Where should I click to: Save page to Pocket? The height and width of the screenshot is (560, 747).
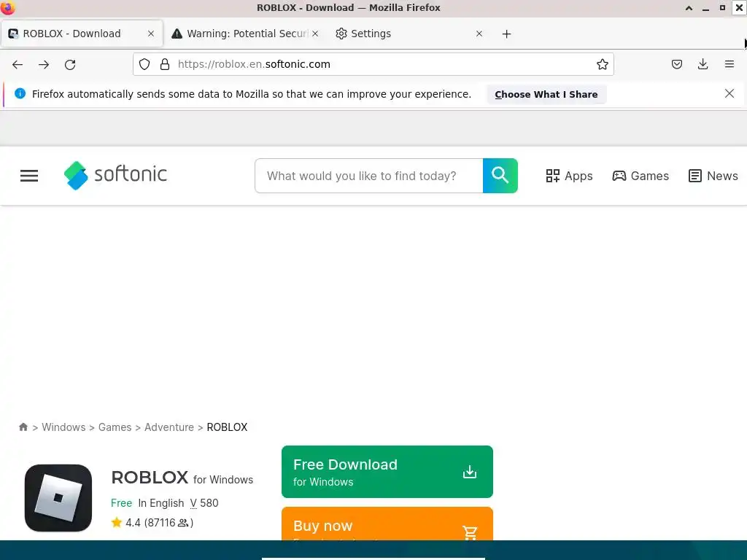click(676, 64)
